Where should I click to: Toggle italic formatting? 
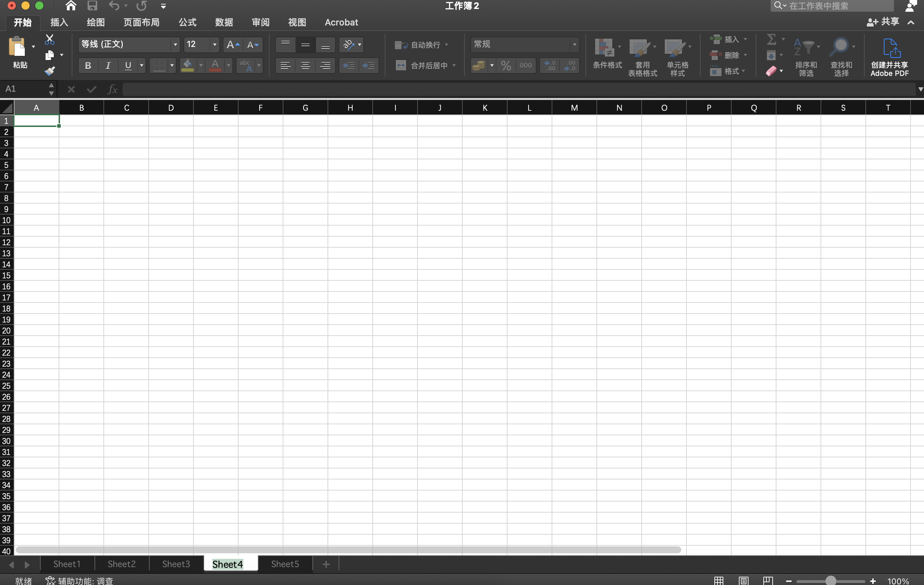click(x=108, y=65)
